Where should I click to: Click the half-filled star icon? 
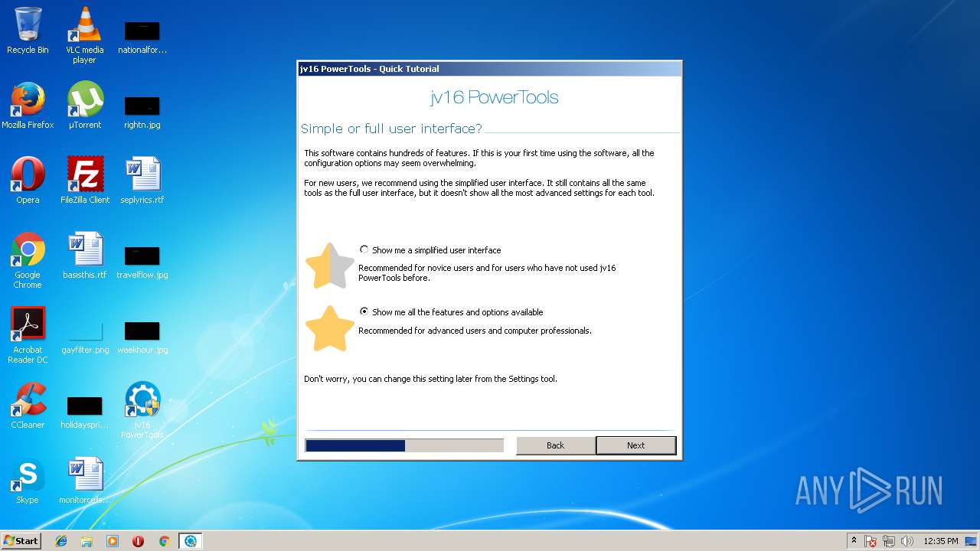pos(330,266)
